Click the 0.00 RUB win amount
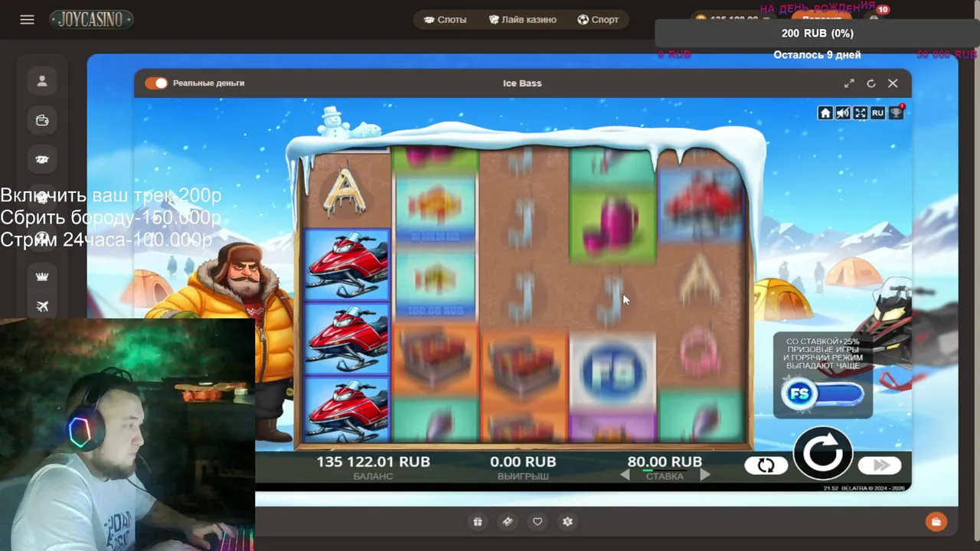 pyautogui.click(x=523, y=461)
